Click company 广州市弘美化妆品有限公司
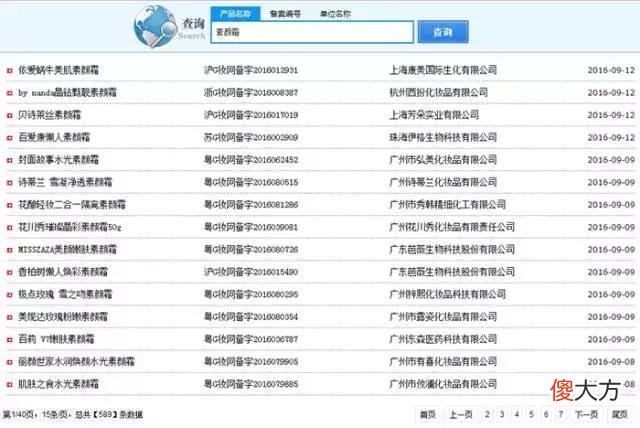Viewport: 640px width, 428px height. point(443,160)
